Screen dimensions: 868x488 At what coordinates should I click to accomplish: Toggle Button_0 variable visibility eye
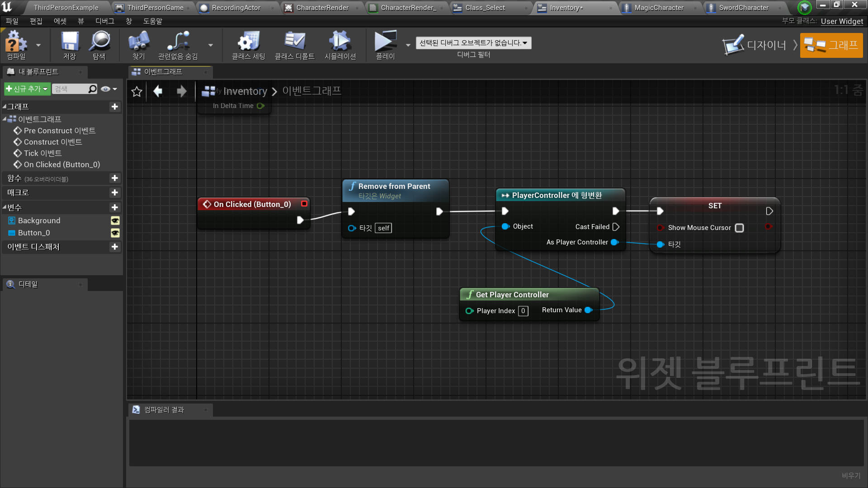pyautogui.click(x=115, y=233)
